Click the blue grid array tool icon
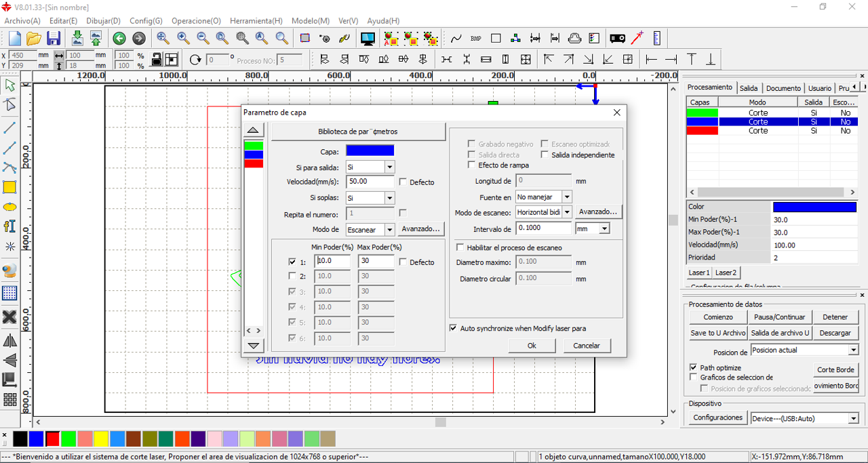This screenshot has width=868, height=463. click(x=9, y=294)
